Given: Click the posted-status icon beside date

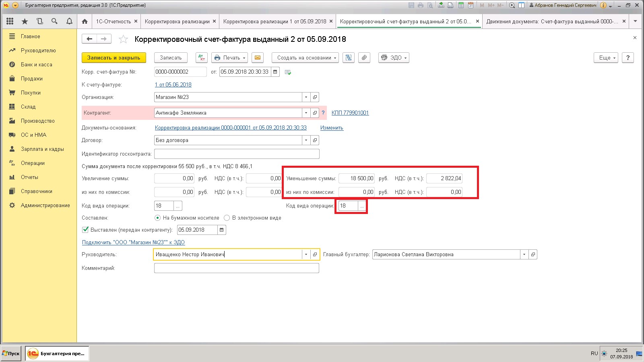Looking at the screenshot, I should (288, 72).
